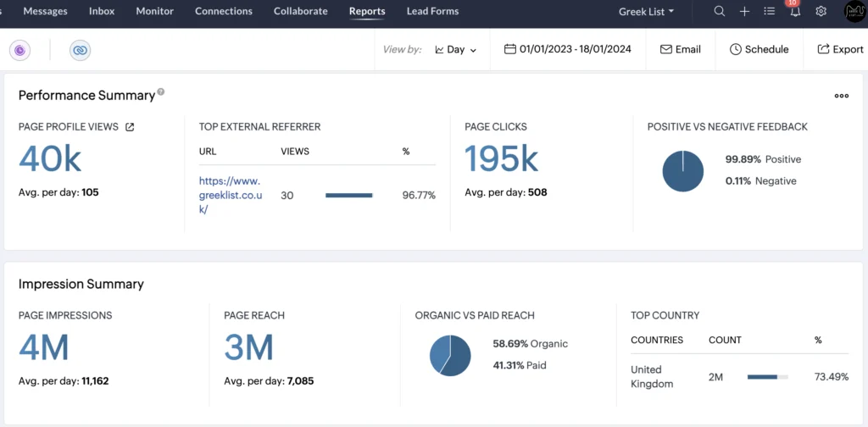This screenshot has width=868, height=427.
Task: Open the search magnifier icon
Action: click(x=719, y=11)
